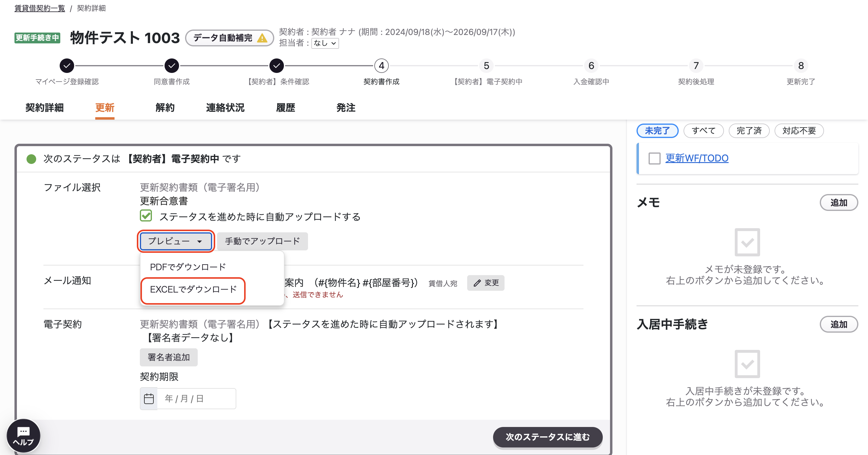Screen dimensions: 868x455
Task: Open the 解約 tab
Action: 165,108
